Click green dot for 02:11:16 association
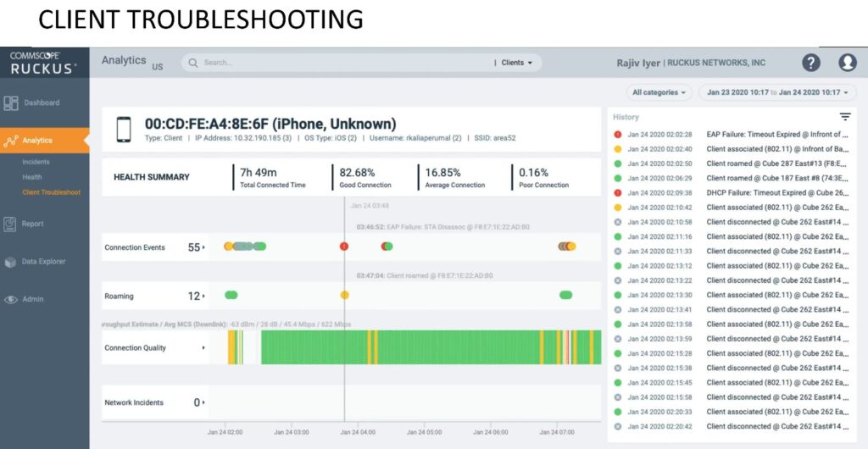868x449 pixels. click(x=618, y=236)
